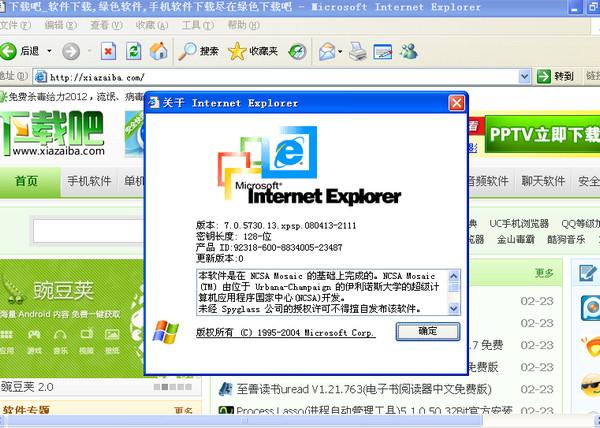Click the uread book icon in list
The width and height of the screenshot is (600, 428).
226,389
